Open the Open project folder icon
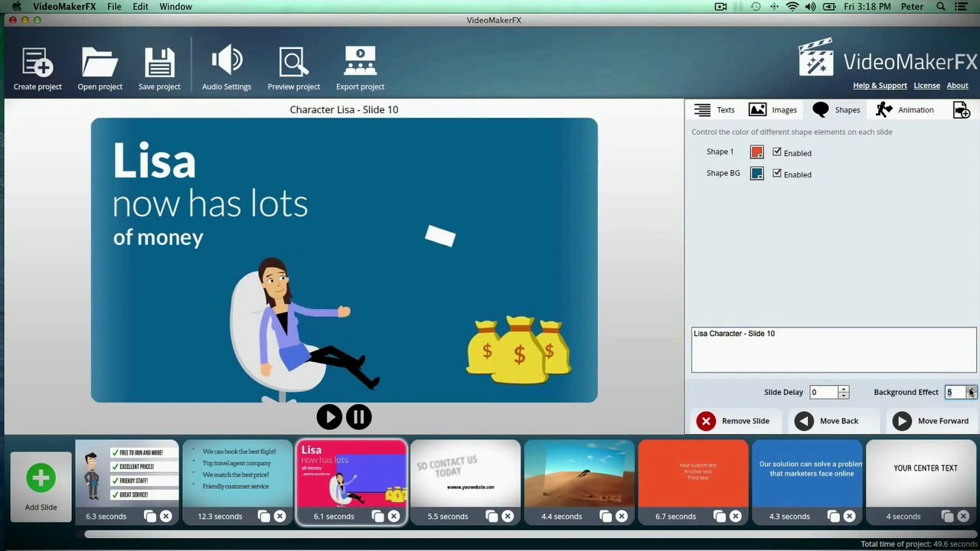 tap(100, 62)
